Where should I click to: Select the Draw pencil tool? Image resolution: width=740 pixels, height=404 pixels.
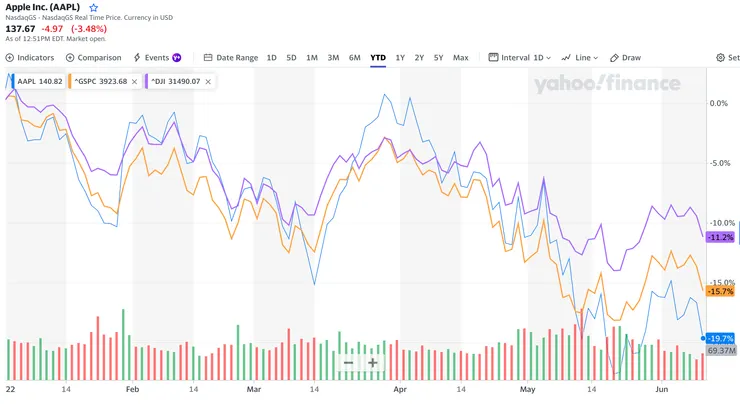[614, 57]
